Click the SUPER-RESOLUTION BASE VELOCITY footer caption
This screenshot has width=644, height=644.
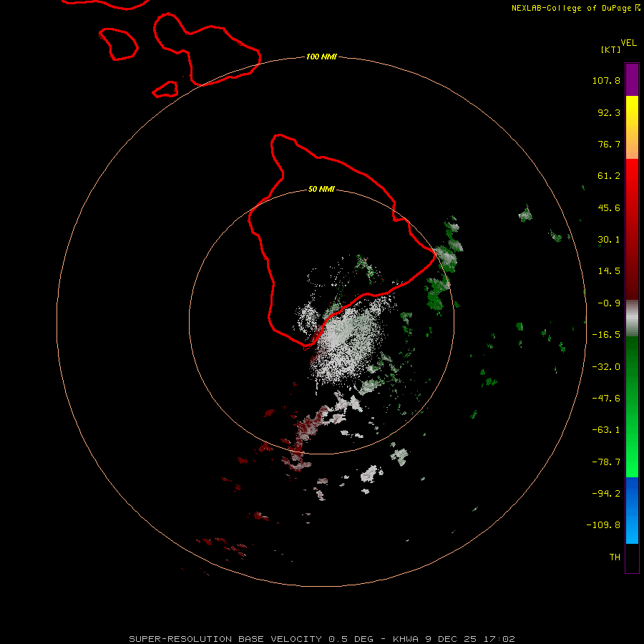pos(322,639)
